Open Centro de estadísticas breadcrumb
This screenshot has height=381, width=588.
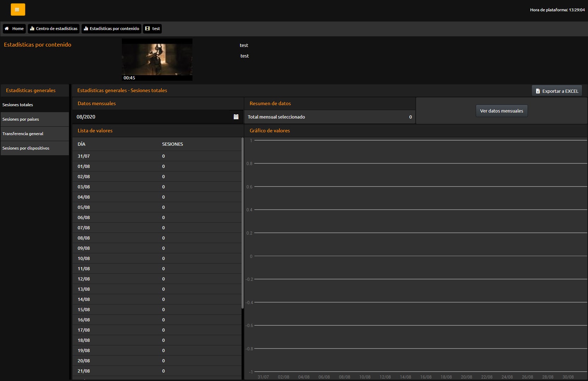tap(54, 29)
